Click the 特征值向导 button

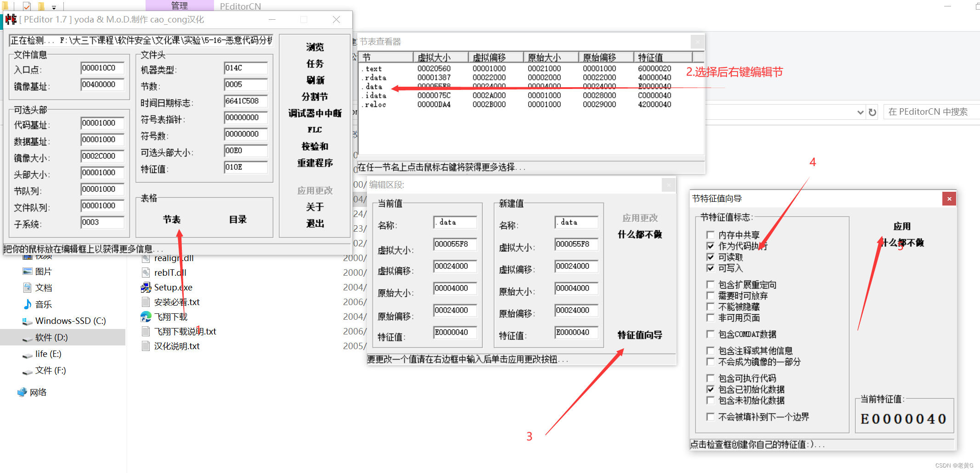click(639, 335)
